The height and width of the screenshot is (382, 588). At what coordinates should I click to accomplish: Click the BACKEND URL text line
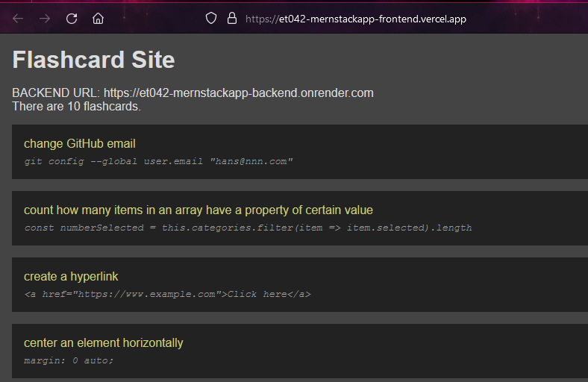[x=193, y=93]
